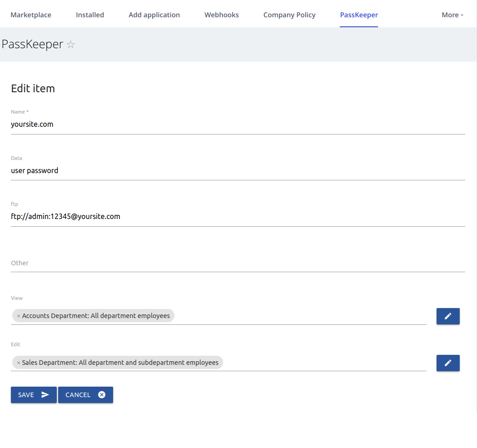The image size is (477, 448).
Task: Click the View permissions field area
Action: click(300, 316)
